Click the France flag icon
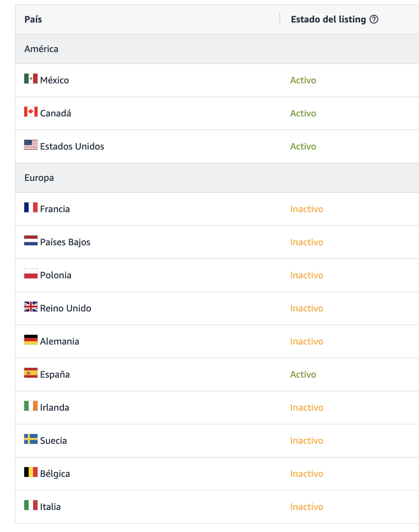The height and width of the screenshot is (532, 419). (31, 208)
